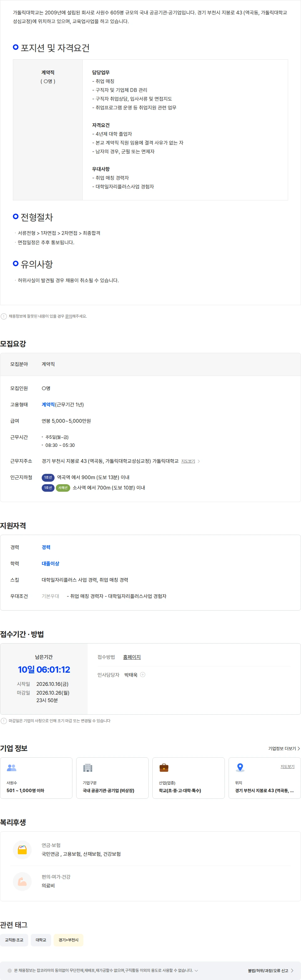The width and height of the screenshot is (301, 980).
Task: Expand 박태욱 contact plus icon
Action: (143, 675)
